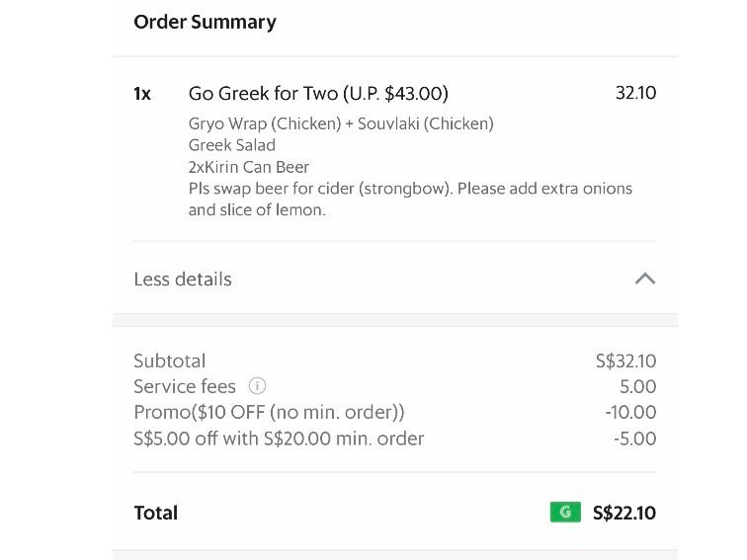Click the subtotal amount S$32.10

pos(625,360)
